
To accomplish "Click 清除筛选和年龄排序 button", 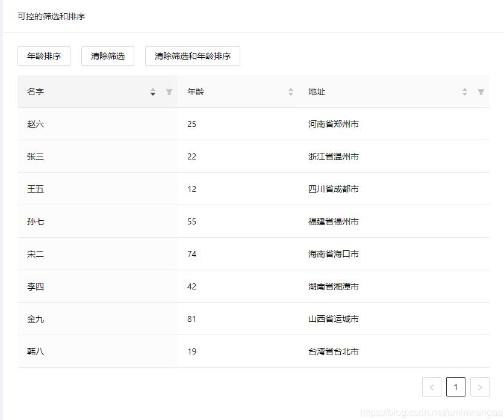I will pos(193,56).
